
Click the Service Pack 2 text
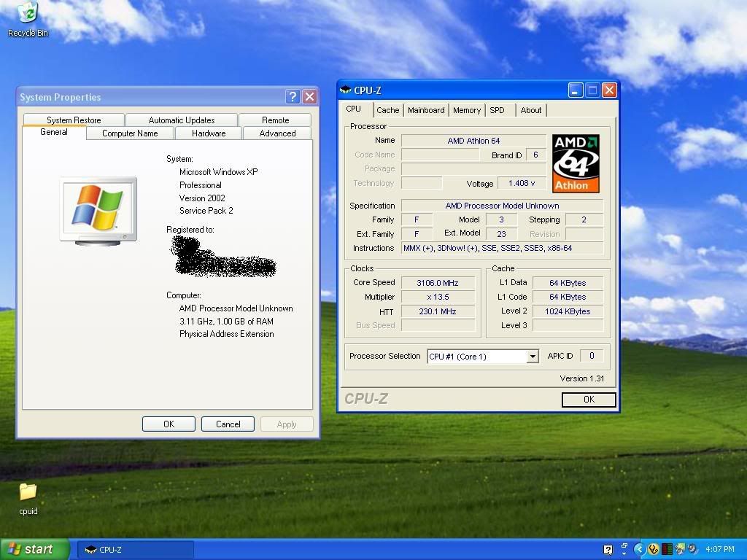[x=206, y=211]
